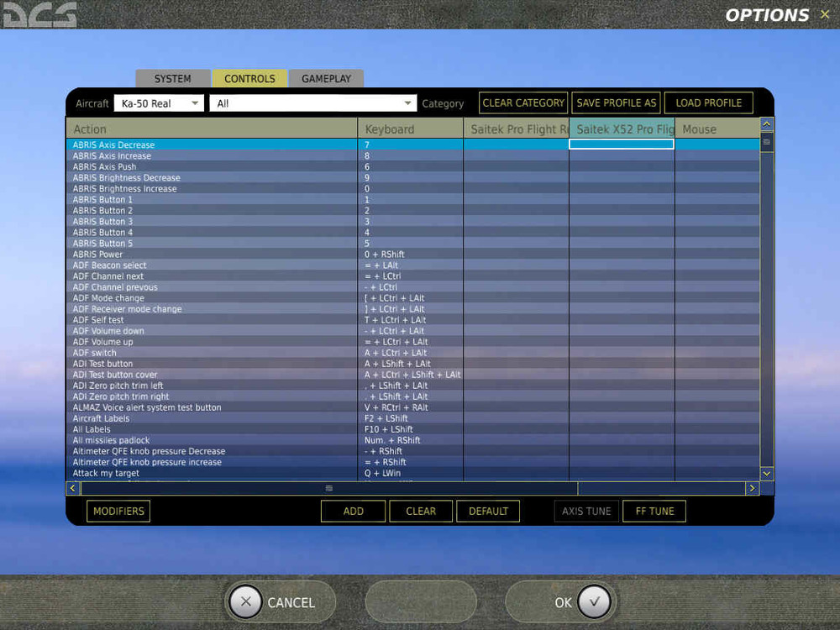Screen dimensions: 840x630
Task: Click the table's scroll up arrow
Action: (767, 124)
